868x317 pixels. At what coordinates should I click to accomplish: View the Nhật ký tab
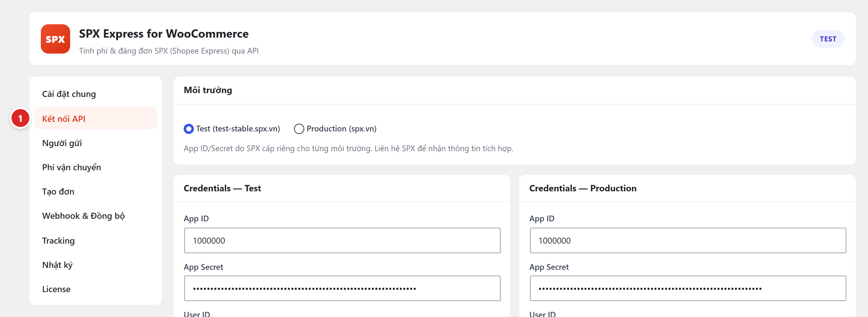[x=95, y=265]
